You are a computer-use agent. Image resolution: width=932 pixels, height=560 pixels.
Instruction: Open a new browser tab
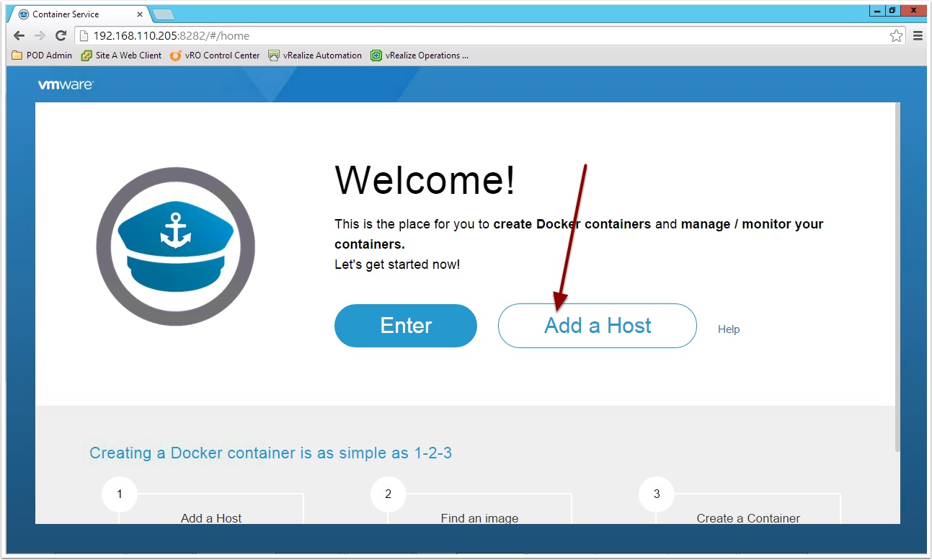[x=164, y=14]
